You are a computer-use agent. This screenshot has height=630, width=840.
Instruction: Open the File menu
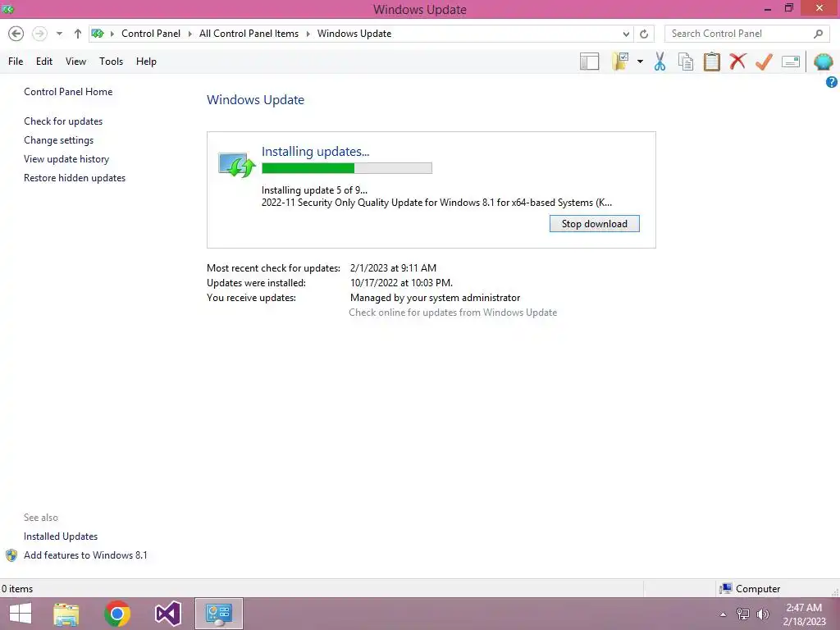[x=16, y=62]
